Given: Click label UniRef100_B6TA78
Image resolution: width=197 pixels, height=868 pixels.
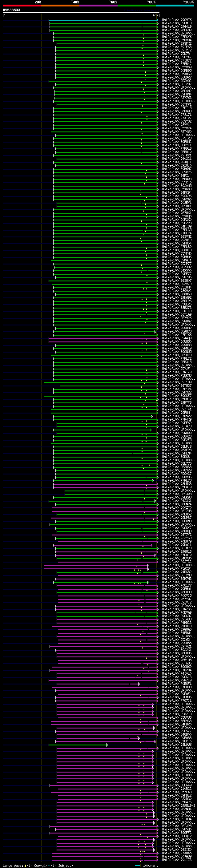Looking at the screenshot, I should (x=177, y=426).
